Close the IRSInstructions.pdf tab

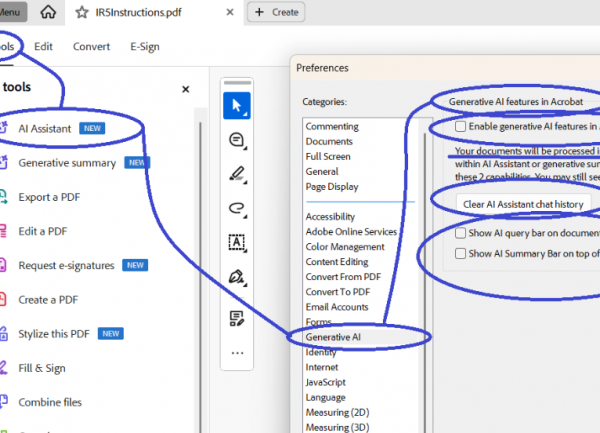point(230,12)
